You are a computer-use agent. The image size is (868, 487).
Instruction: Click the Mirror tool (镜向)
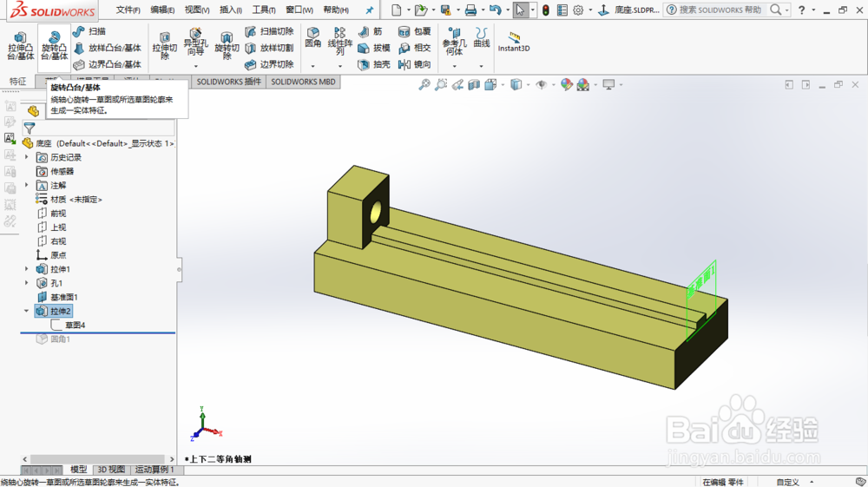coord(415,65)
